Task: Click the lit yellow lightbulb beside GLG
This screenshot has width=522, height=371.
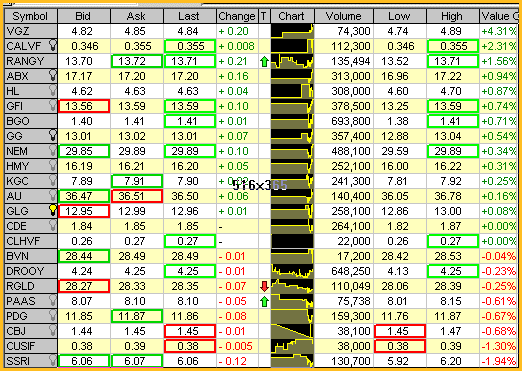Action: 52,210
